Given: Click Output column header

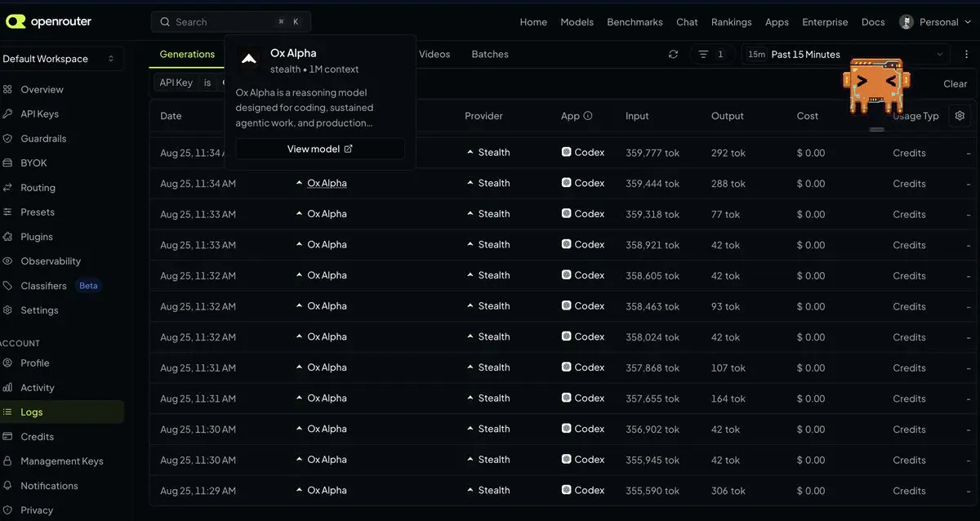Looking at the screenshot, I should [728, 116].
